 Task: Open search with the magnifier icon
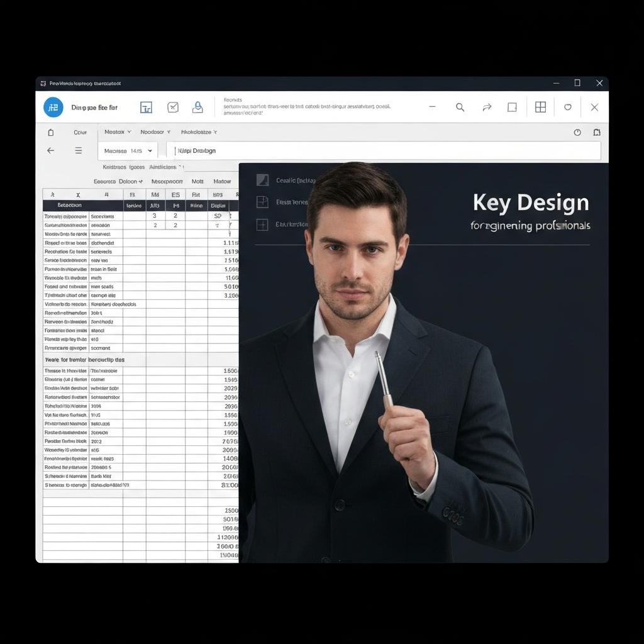[x=460, y=108]
